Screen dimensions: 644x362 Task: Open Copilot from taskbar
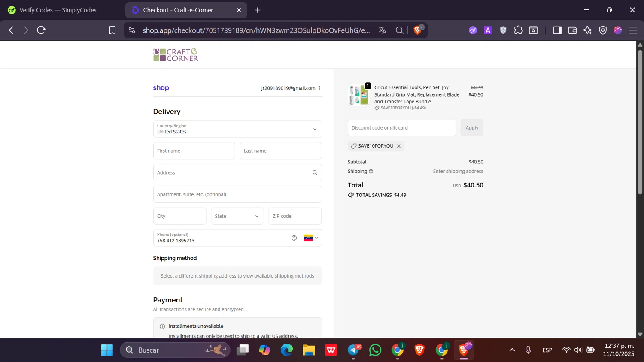[x=264, y=350]
